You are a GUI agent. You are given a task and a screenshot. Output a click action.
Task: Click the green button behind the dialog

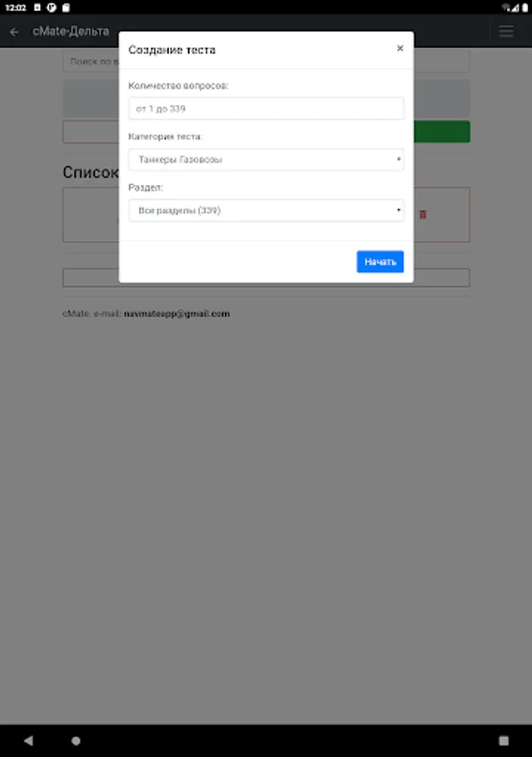442,132
